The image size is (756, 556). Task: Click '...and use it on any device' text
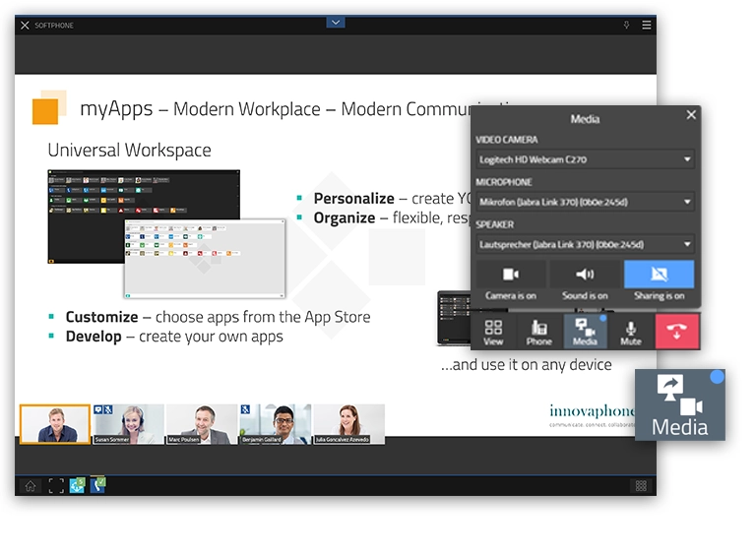coord(526,365)
